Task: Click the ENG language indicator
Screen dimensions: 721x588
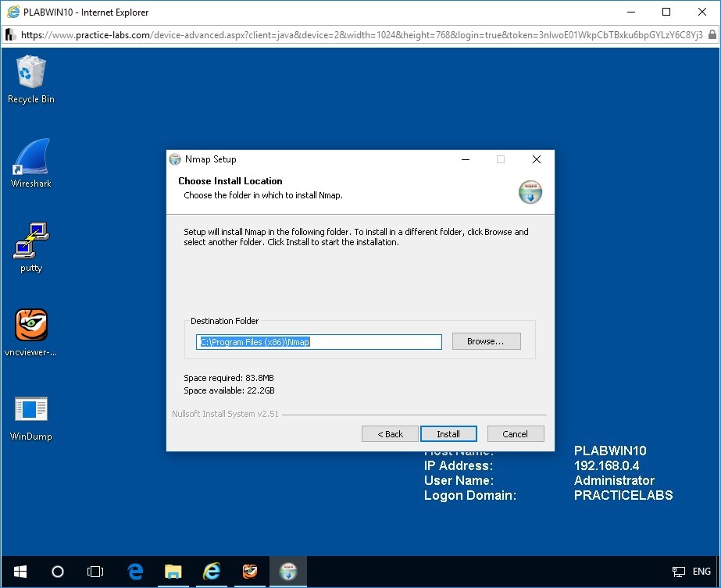Action: tap(701, 572)
